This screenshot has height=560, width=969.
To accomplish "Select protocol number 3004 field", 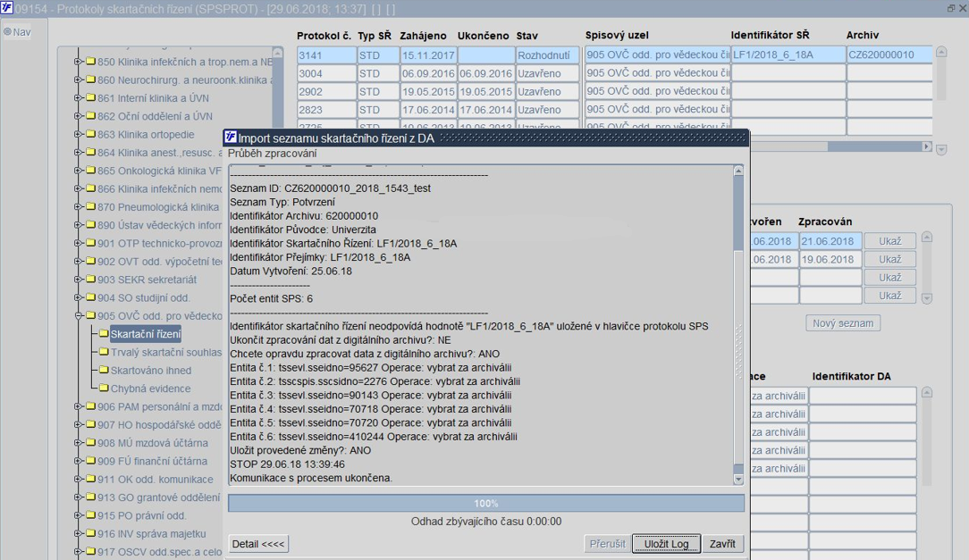I will [326, 73].
